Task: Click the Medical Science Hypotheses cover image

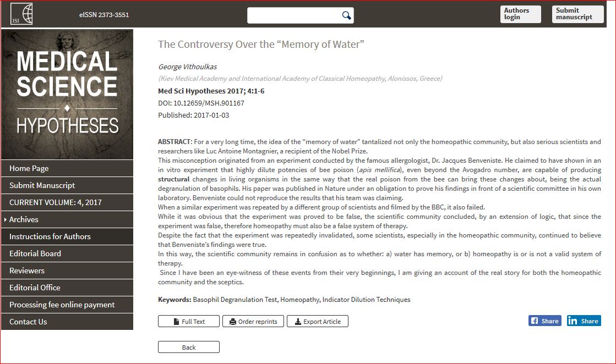Action: [x=67, y=94]
